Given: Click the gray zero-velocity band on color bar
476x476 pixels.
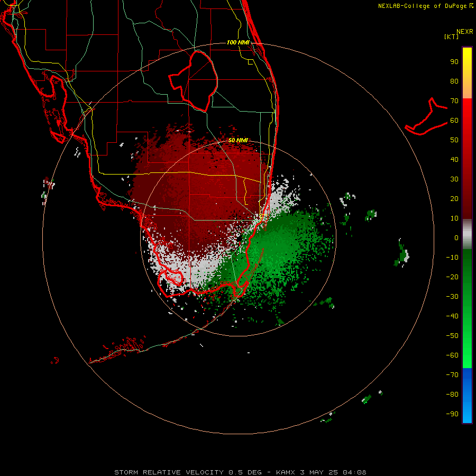Looking at the screenshot, I should point(467,234).
